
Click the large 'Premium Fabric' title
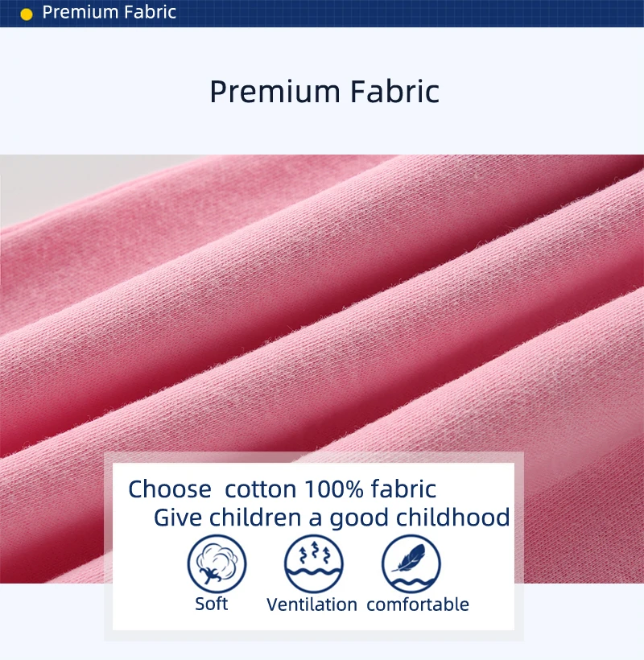(324, 91)
